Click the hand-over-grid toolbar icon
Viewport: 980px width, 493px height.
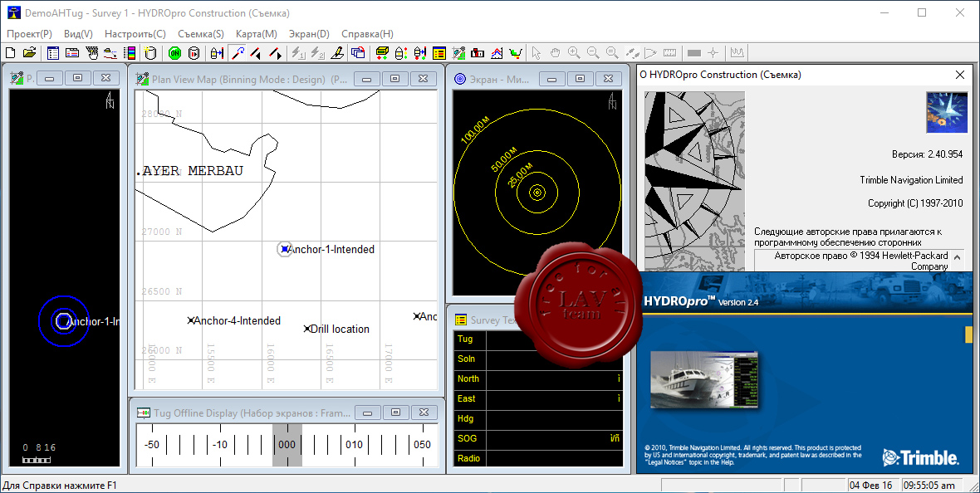click(92, 53)
